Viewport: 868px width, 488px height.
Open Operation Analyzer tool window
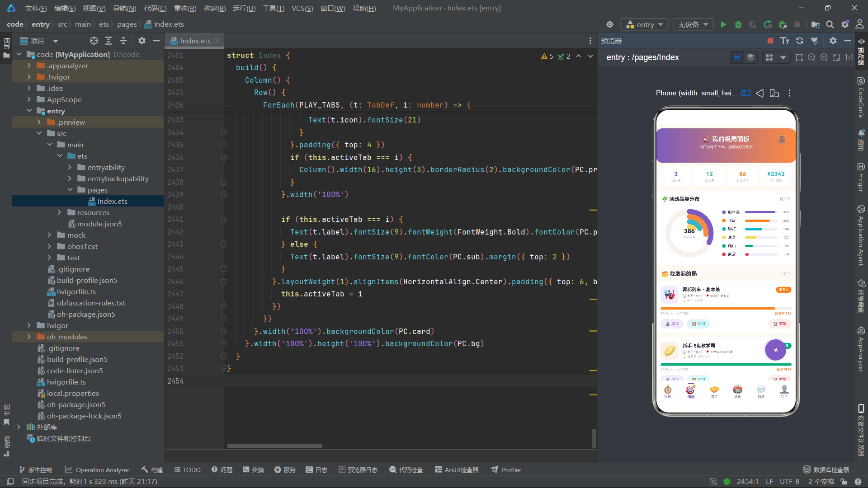pos(97,470)
